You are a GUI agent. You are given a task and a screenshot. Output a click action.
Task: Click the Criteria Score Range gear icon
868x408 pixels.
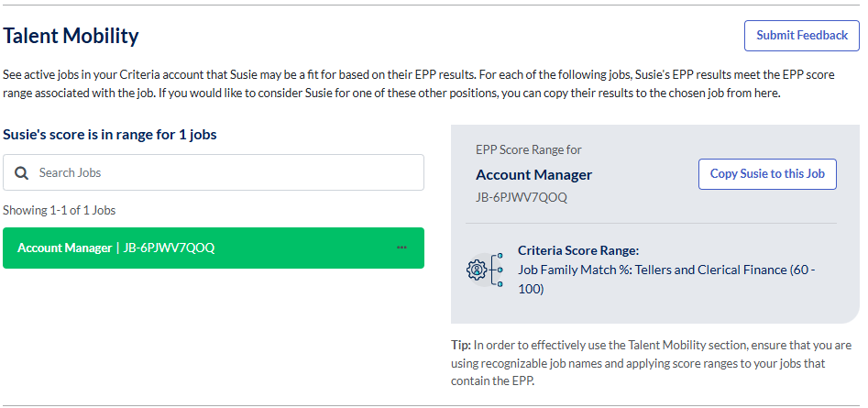click(x=478, y=270)
